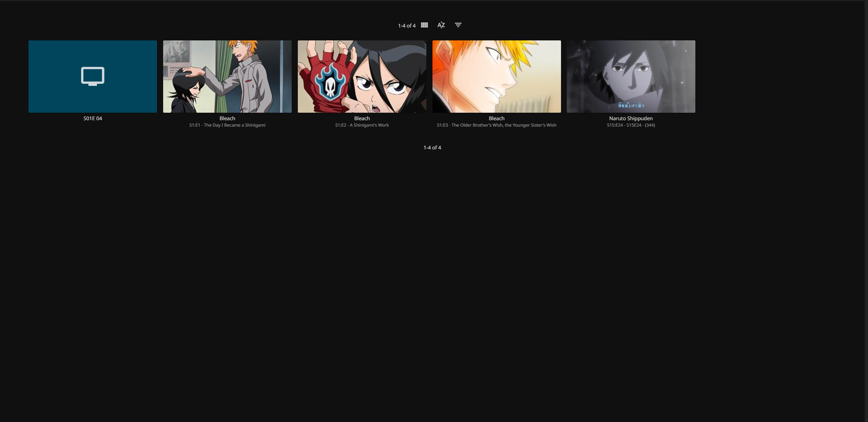
Task: Open the grid view settings icon
Action: coord(424,25)
